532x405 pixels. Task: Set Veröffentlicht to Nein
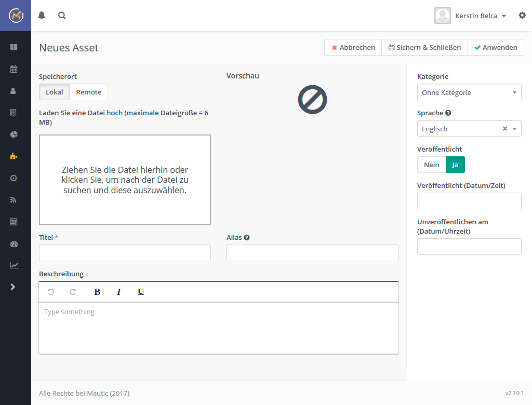click(431, 165)
